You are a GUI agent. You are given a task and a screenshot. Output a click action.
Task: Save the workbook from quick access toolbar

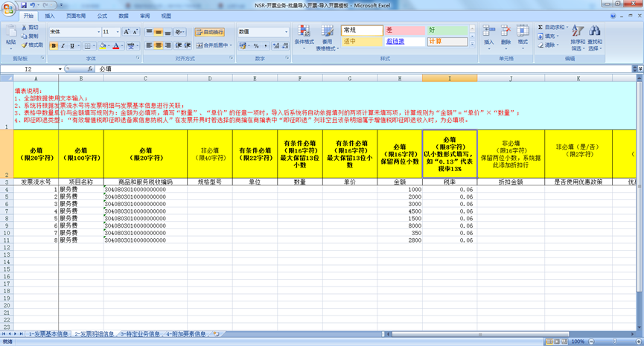pyautogui.click(x=24, y=5)
